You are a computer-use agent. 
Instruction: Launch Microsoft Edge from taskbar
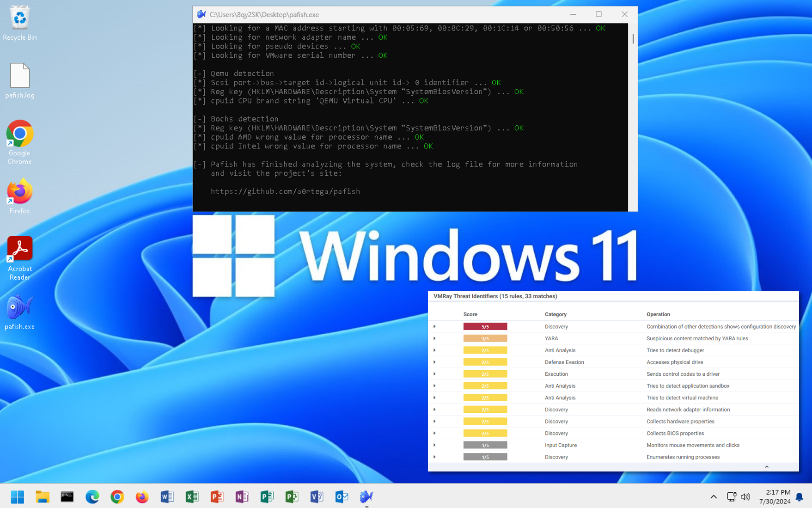92,497
